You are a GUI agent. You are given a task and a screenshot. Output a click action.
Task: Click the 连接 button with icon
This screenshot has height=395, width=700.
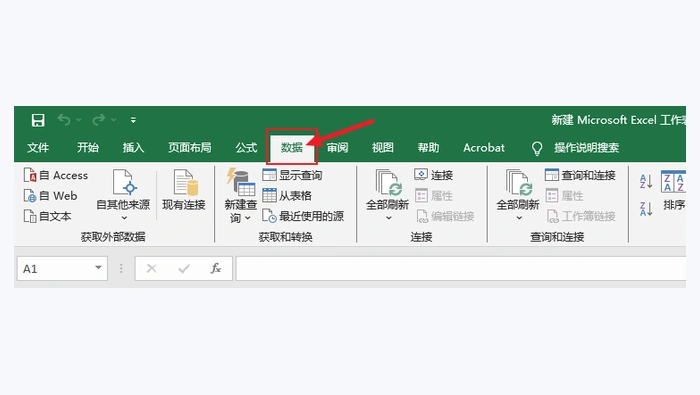tap(433, 175)
